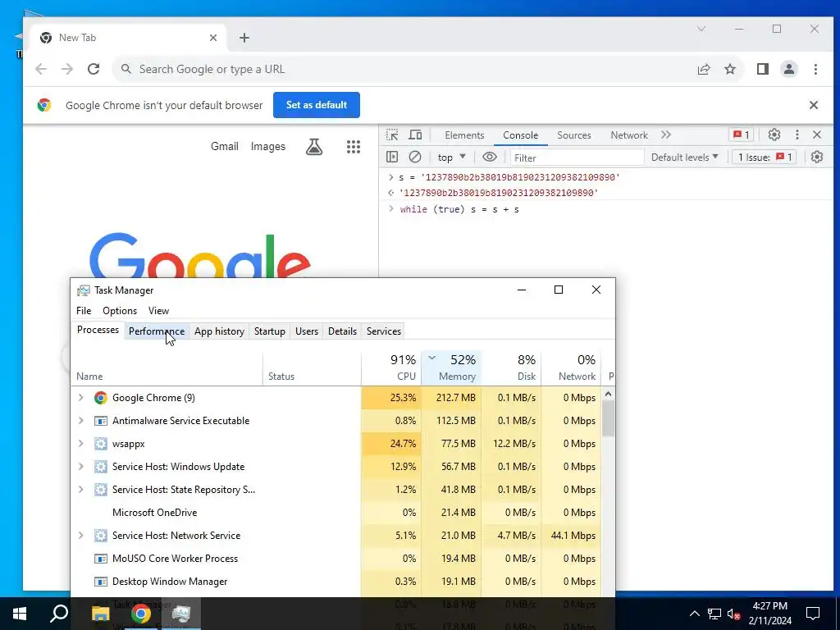Open the Chrome profile avatar
The image size is (840, 630).
tap(788, 69)
